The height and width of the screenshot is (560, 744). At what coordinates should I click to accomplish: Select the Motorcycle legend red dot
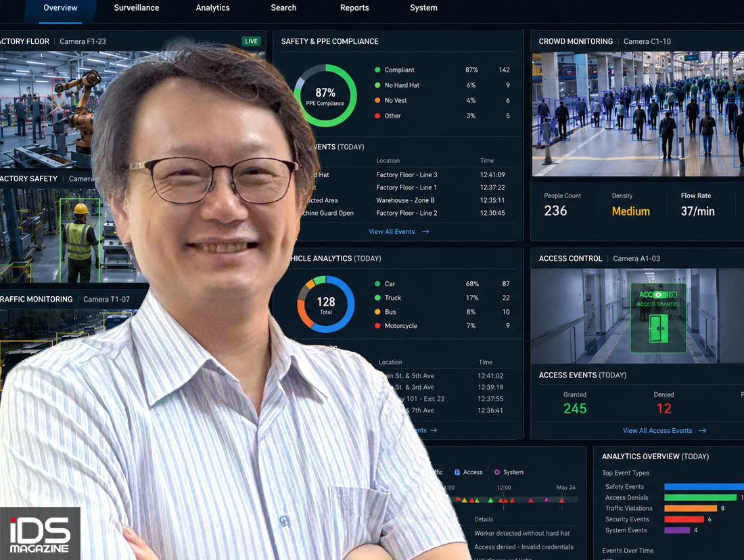[377, 325]
